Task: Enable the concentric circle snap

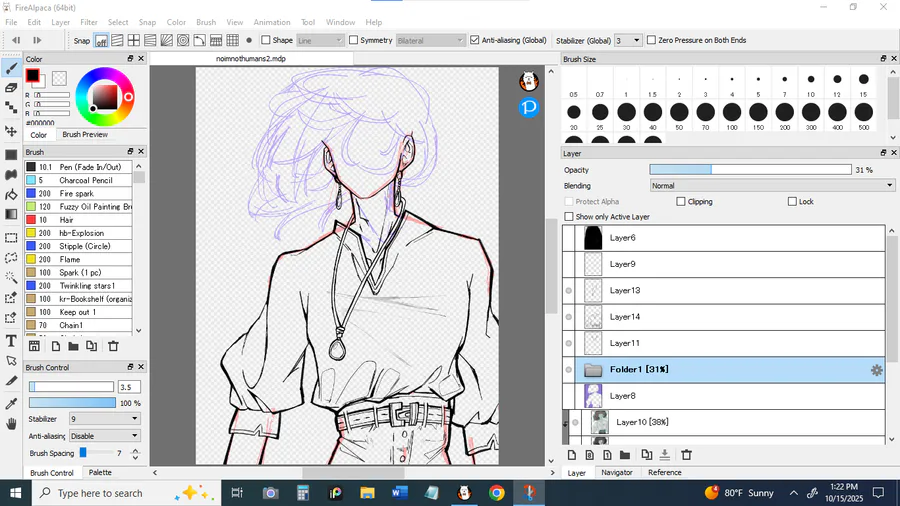Action: click(x=183, y=40)
